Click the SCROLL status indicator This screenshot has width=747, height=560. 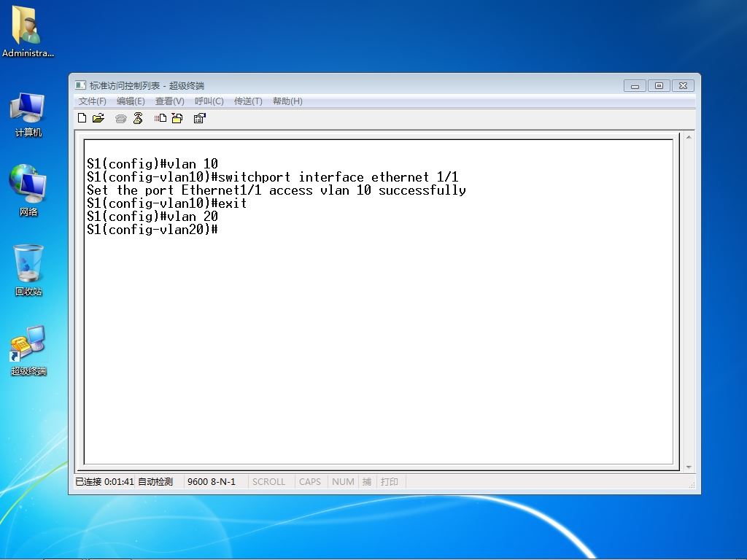(268, 481)
